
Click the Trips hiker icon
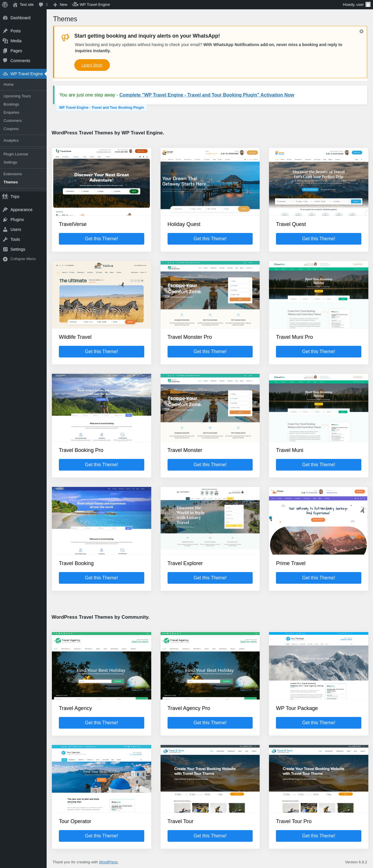5,197
